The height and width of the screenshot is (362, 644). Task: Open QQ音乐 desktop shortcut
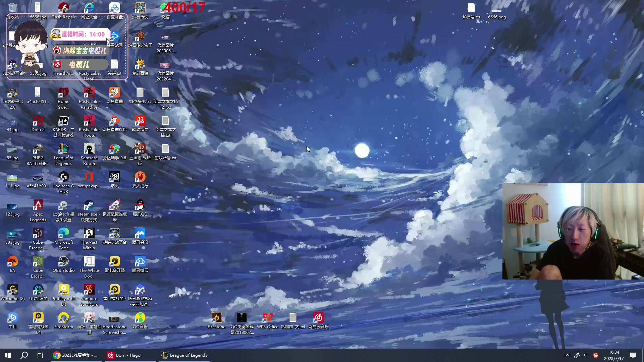[140, 320]
